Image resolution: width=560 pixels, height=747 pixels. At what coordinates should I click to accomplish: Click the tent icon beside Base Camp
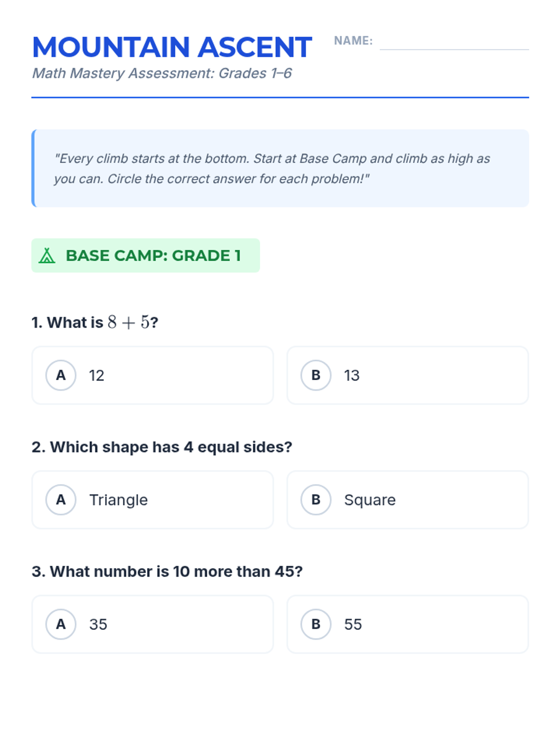point(47,256)
